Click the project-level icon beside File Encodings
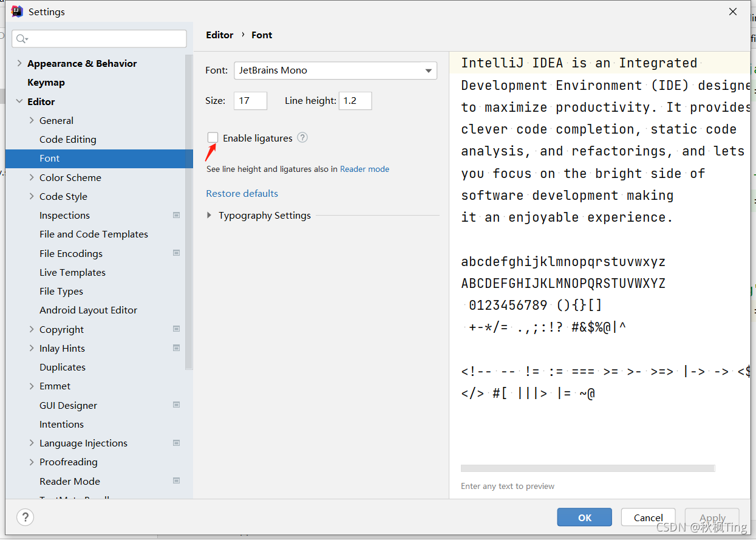 point(176,253)
